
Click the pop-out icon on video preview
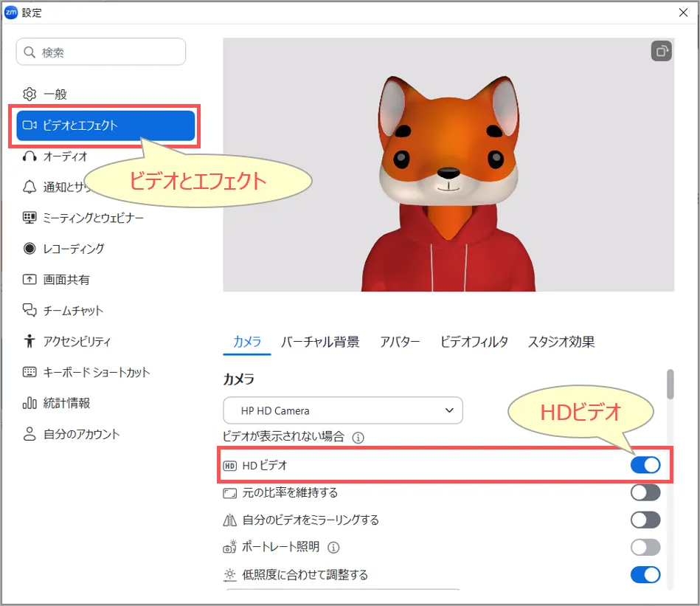[662, 51]
